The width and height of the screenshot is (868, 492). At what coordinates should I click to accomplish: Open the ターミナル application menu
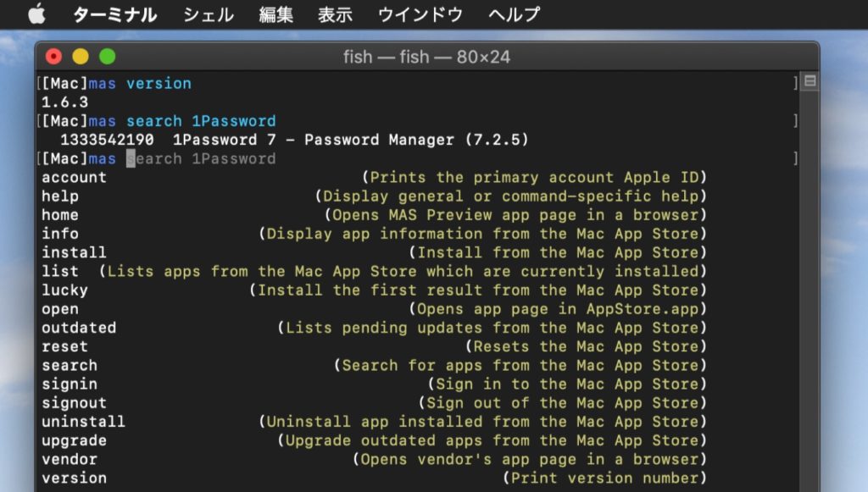click(x=114, y=14)
